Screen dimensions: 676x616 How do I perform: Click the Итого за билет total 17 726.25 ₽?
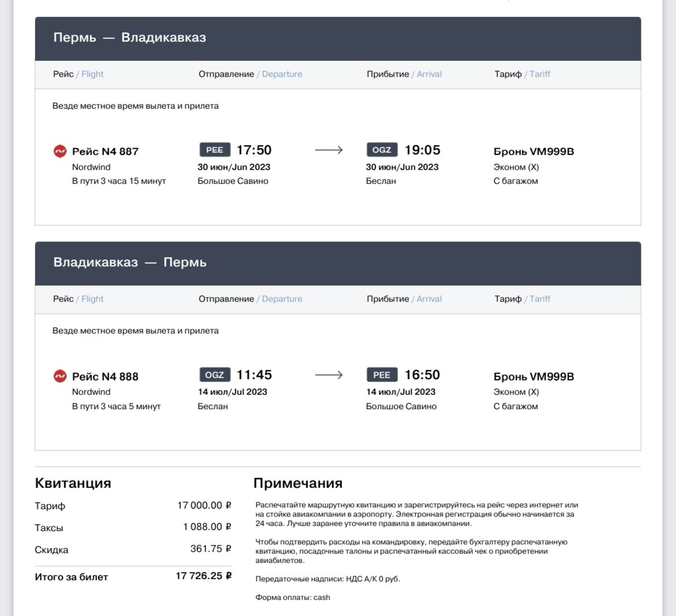[x=203, y=576]
